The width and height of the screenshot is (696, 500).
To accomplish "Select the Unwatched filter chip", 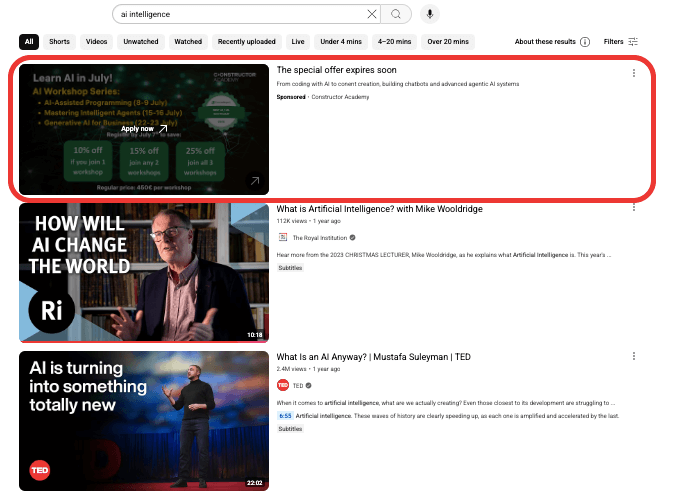I will click(141, 42).
